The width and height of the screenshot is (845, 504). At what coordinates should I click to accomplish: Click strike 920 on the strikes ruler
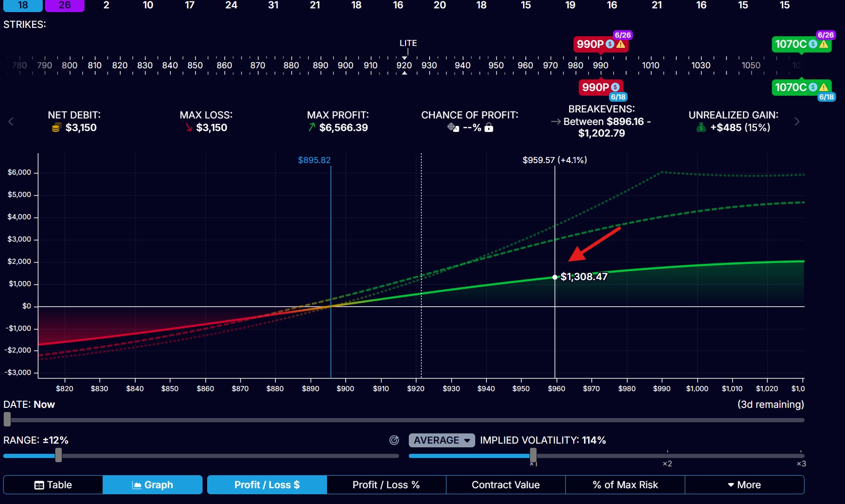[x=404, y=65]
